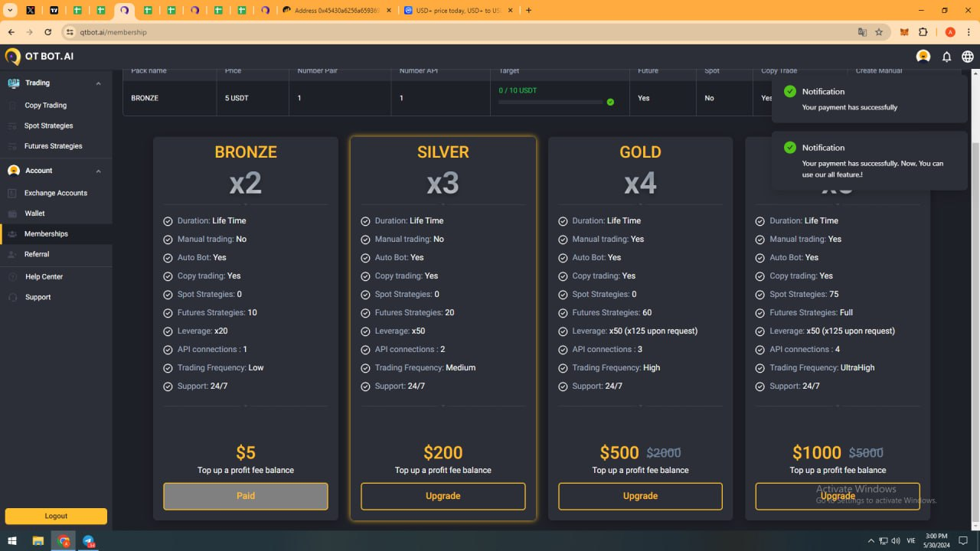Screen dimensions: 980x551
Task: Close the USD+ price today tab
Action: click(x=510, y=10)
